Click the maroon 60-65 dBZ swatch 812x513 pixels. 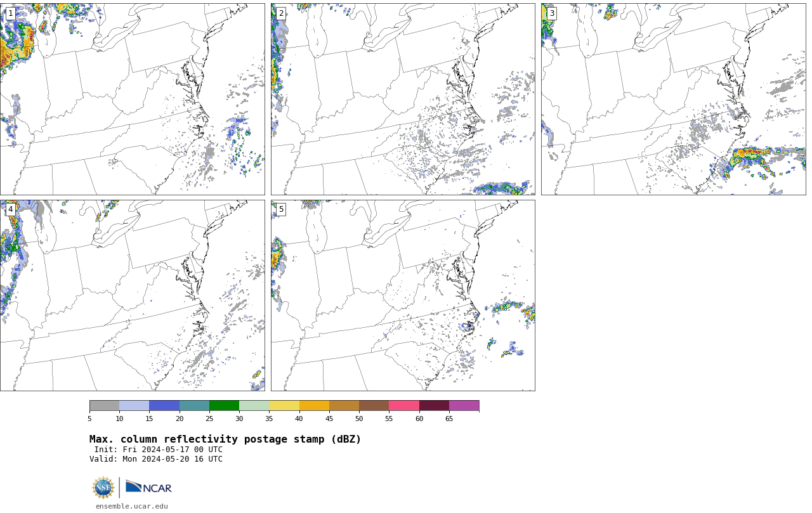coord(434,406)
